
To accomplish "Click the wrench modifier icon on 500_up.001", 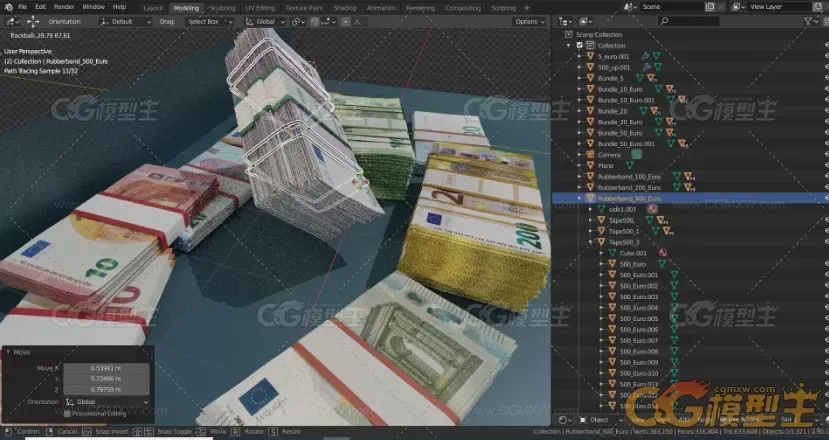I will 646,67.
